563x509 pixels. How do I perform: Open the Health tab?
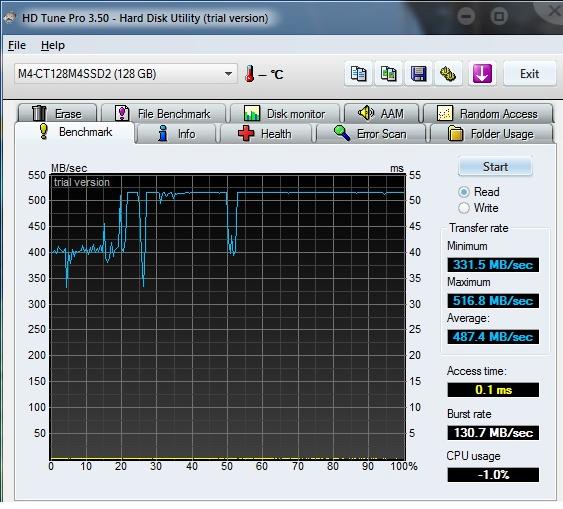click(266, 134)
